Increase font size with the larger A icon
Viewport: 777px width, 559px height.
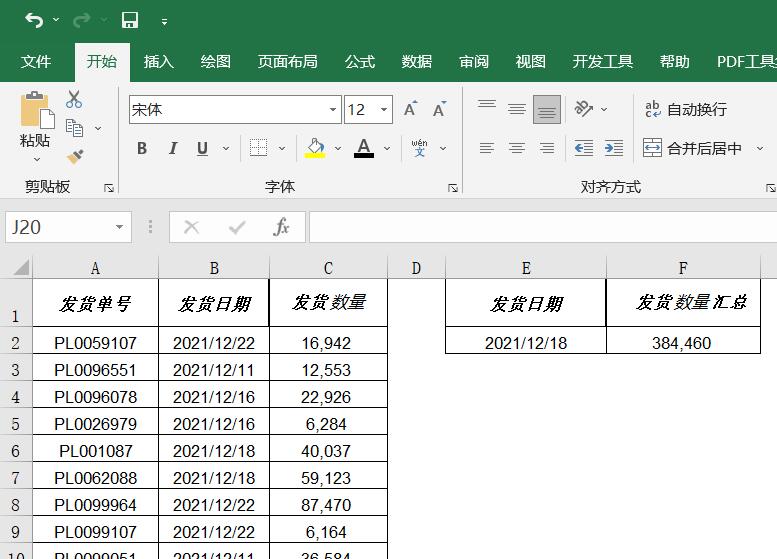410,109
